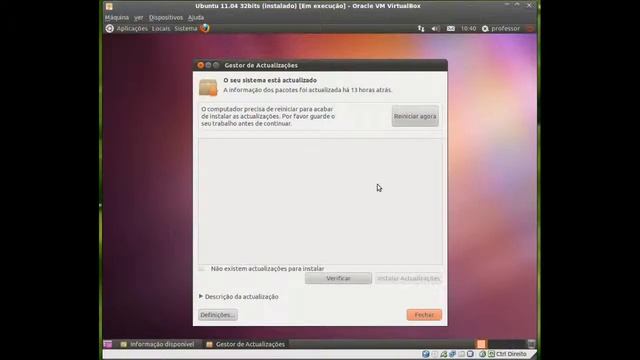Open the Aplicações menu in Ubuntu panel

[132, 29]
